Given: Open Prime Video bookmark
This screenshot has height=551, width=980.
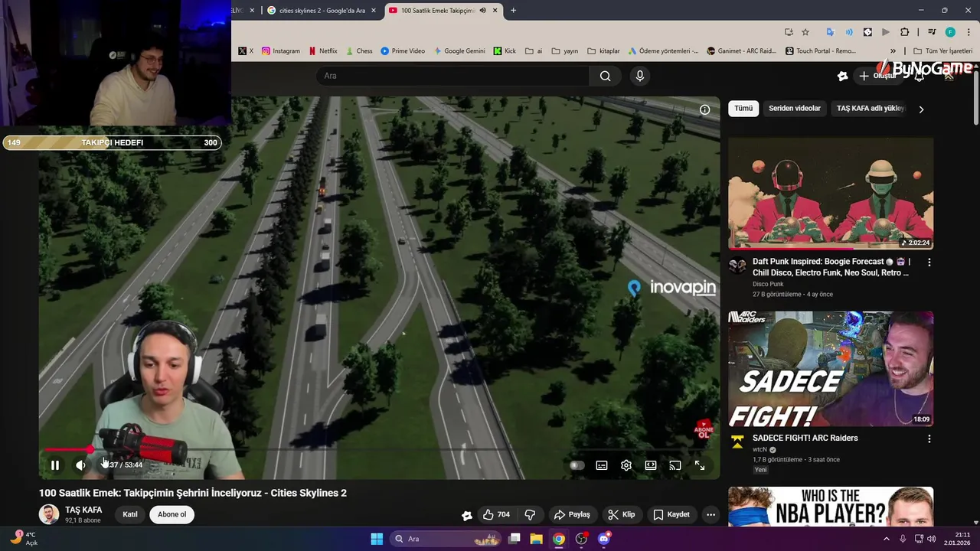Looking at the screenshot, I should tap(403, 51).
